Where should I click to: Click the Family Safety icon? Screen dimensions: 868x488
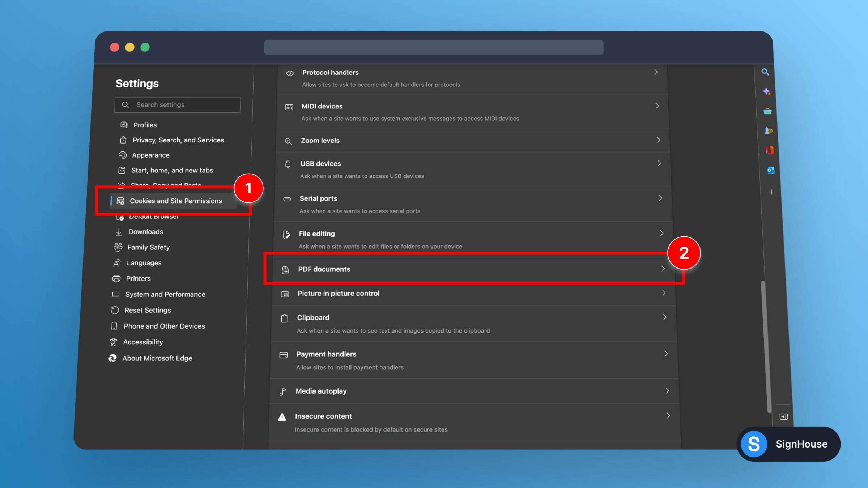pyautogui.click(x=117, y=247)
